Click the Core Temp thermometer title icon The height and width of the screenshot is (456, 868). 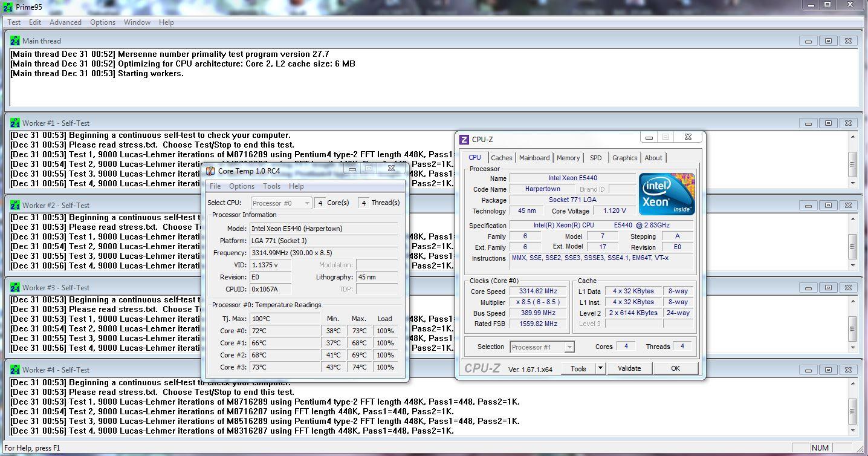[x=210, y=171]
